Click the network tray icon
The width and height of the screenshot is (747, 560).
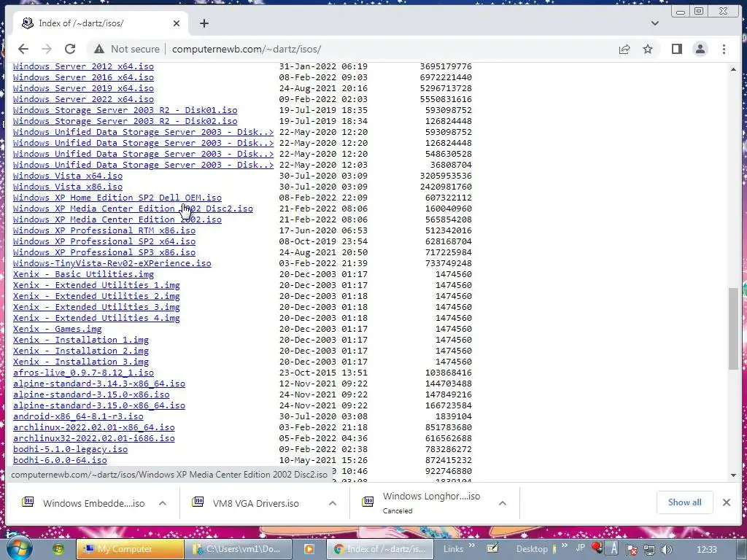tap(649, 550)
